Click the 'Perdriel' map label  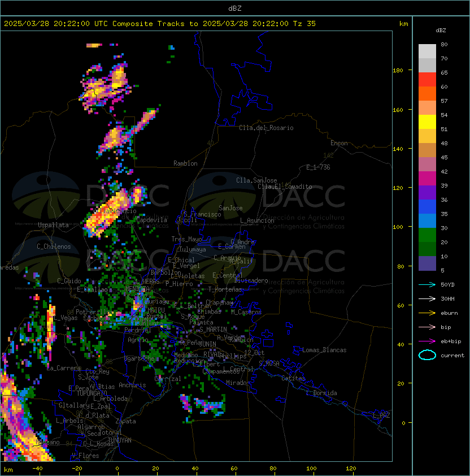[138, 330]
